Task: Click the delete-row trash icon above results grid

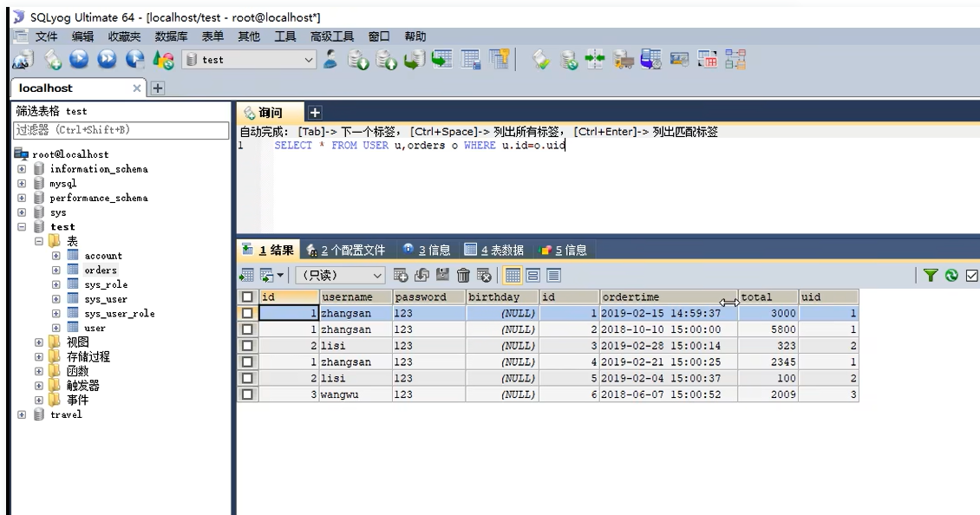Action: (x=462, y=274)
